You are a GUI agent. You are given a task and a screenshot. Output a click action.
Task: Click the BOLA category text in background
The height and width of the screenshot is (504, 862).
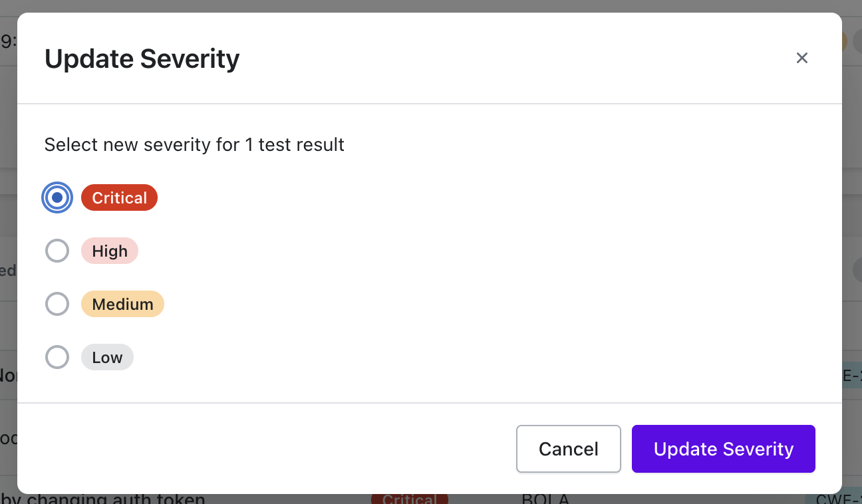click(545, 499)
